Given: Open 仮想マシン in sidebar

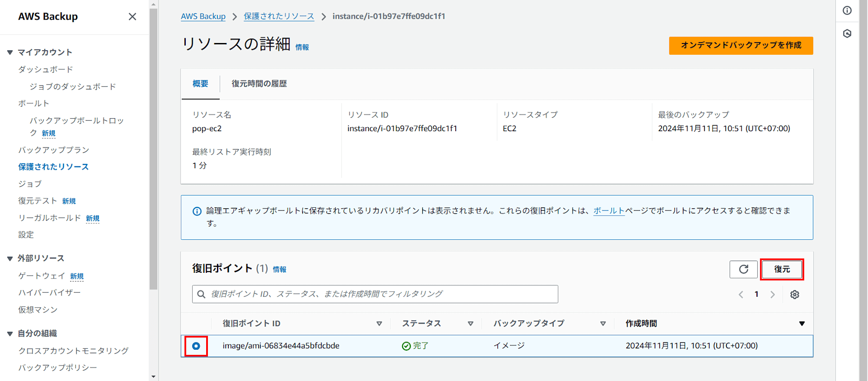Looking at the screenshot, I should pos(38,310).
